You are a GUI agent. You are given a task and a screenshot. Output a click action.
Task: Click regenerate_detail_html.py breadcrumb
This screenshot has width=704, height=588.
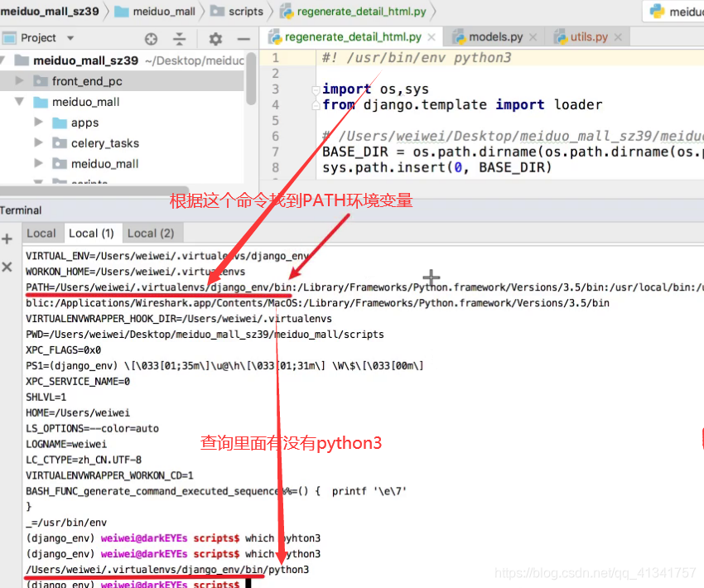pyautogui.click(x=354, y=12)
